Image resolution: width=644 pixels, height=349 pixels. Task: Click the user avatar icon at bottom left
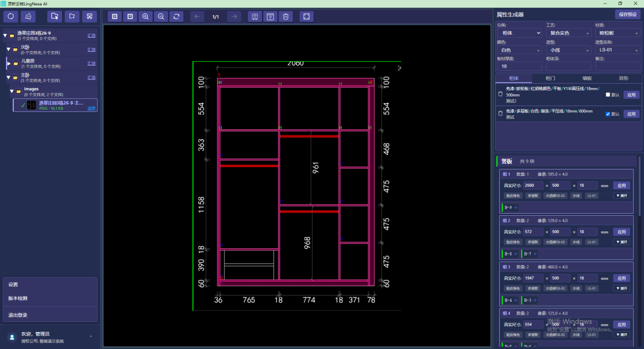point(12,337)
